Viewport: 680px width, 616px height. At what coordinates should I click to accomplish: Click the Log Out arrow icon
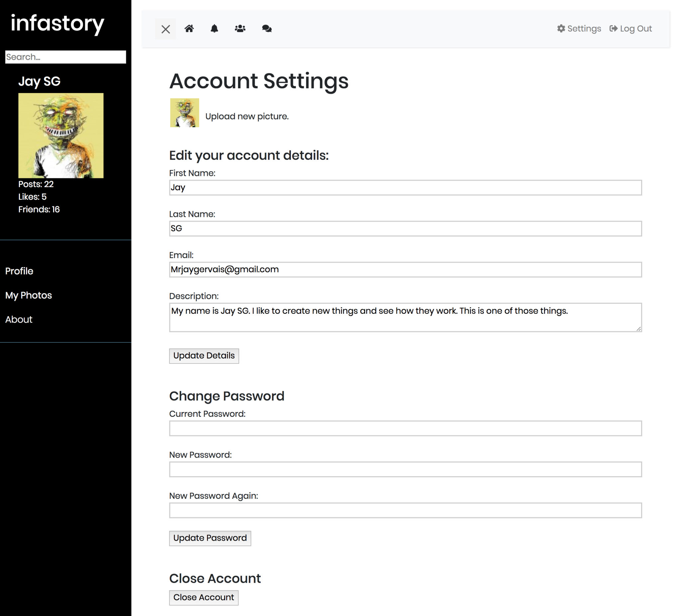coord(613,29)
